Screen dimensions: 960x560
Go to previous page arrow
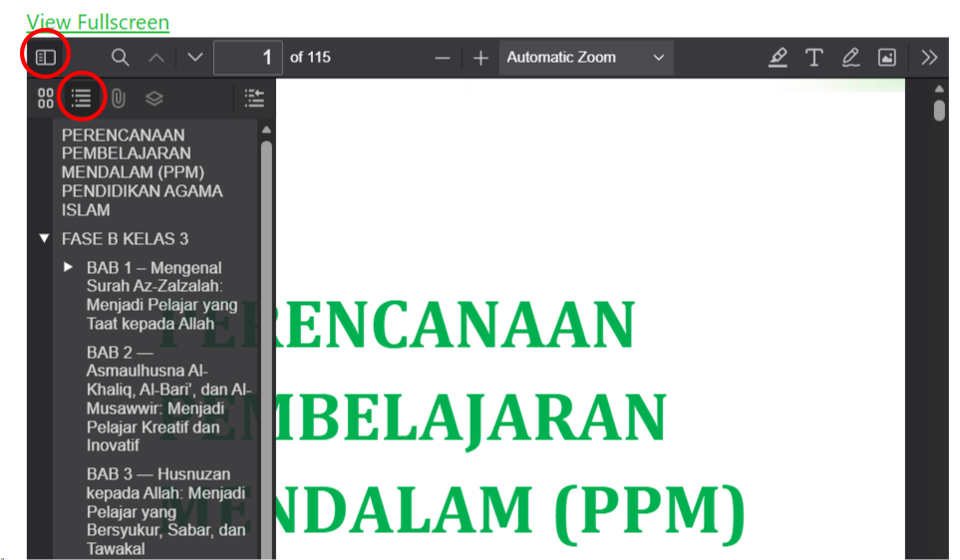(157, 58)
